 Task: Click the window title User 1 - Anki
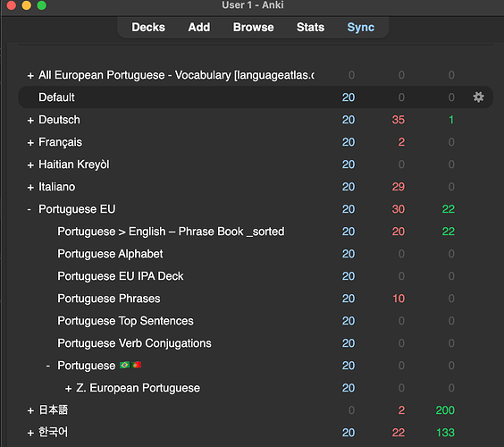[x=253, y=5]
